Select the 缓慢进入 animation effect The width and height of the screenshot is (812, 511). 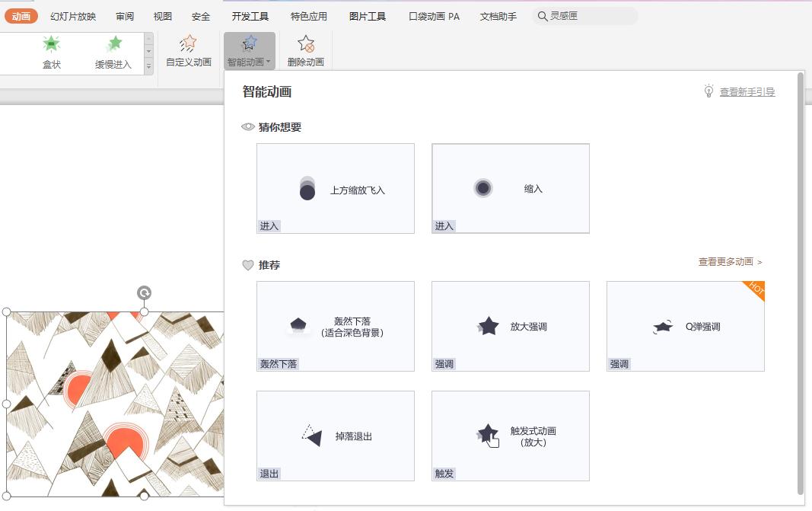tap(112, 50)
